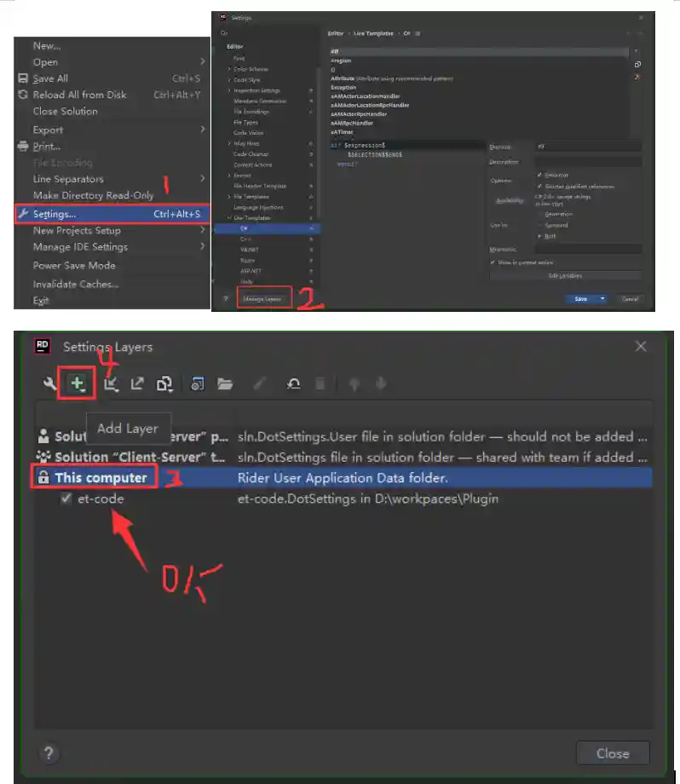Click the grayed trash delete icon
The width and height of the screenshot is (680, 784).
click(x=320, y=384)
